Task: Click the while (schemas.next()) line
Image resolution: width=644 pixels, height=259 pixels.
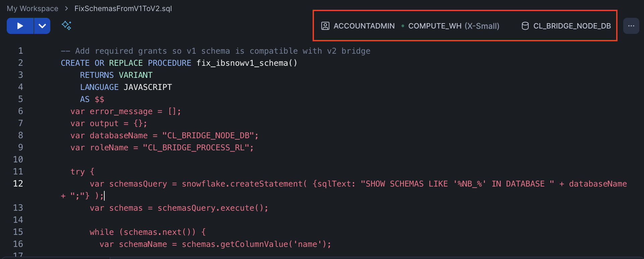Action: click(x=148, y=232)
